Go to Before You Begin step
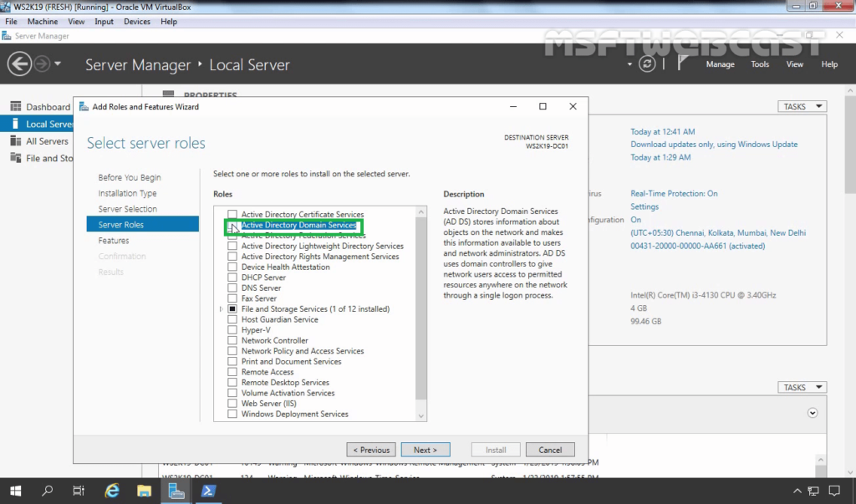The height and width of the screenshot is (504, 856). 130,177
